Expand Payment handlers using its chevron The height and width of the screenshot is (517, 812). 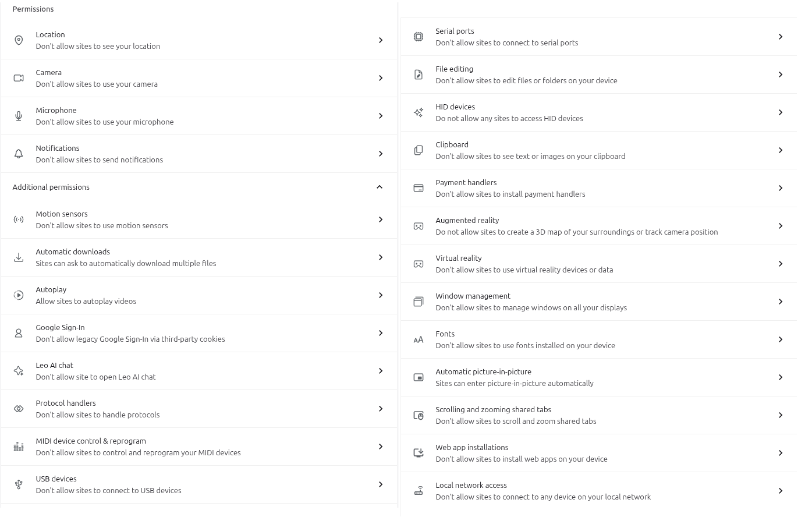pos(781,188)
